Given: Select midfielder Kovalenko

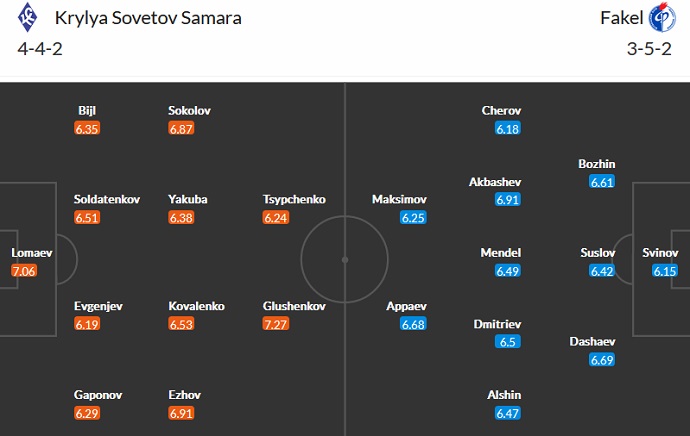Looking at the screenshot, I should [x=197, y=307].
